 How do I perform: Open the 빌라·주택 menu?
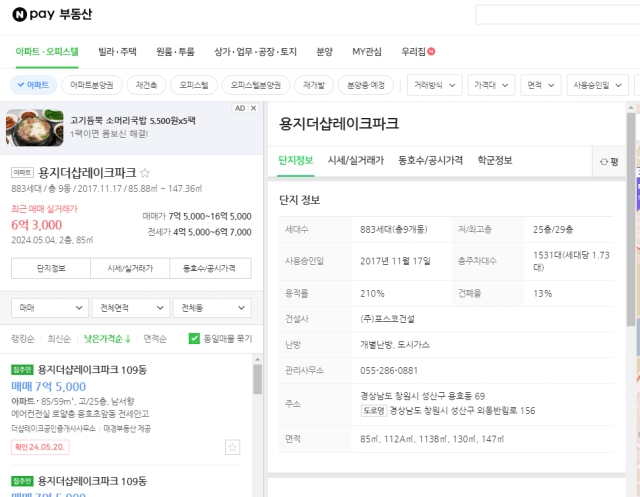[117, 51]
